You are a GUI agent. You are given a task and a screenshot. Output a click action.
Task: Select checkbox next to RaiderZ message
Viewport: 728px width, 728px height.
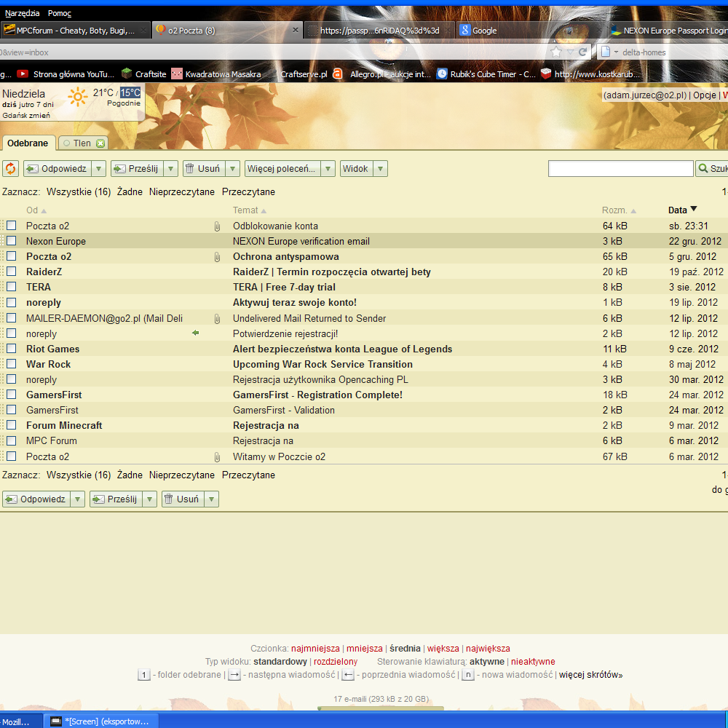12,271
